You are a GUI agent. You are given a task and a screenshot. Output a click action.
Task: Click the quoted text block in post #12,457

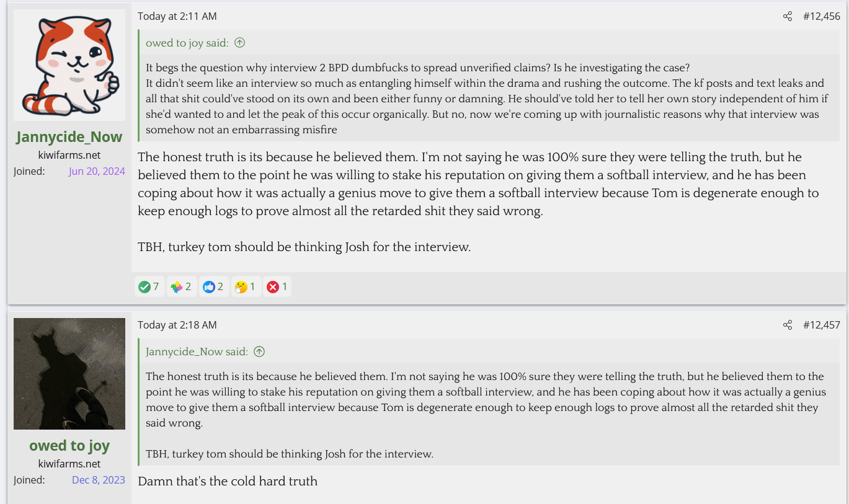(484, 400)
